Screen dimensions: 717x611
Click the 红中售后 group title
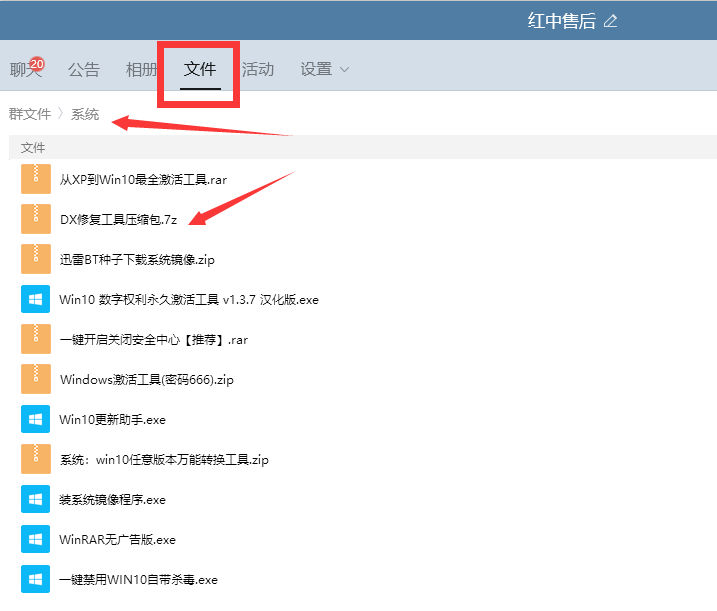pyautogui.click(x=562, y=21)
